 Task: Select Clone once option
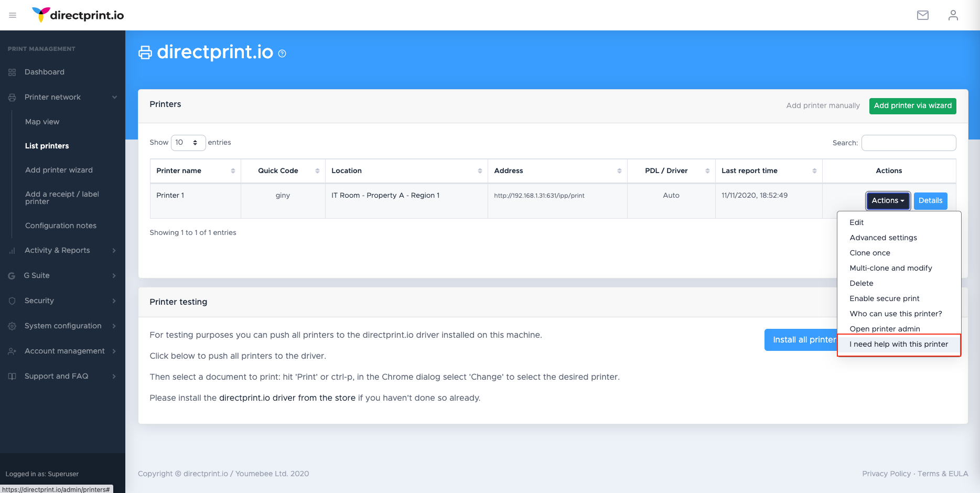coord(899,253)
